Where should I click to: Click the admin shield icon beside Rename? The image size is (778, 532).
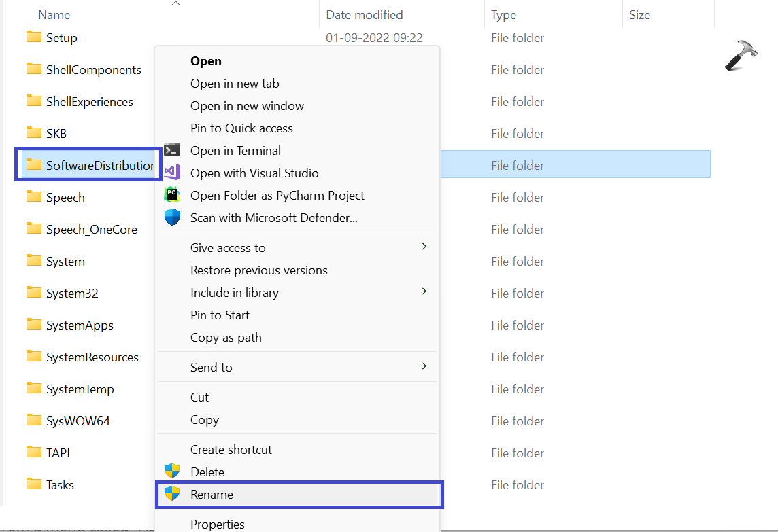coord(172,494)
